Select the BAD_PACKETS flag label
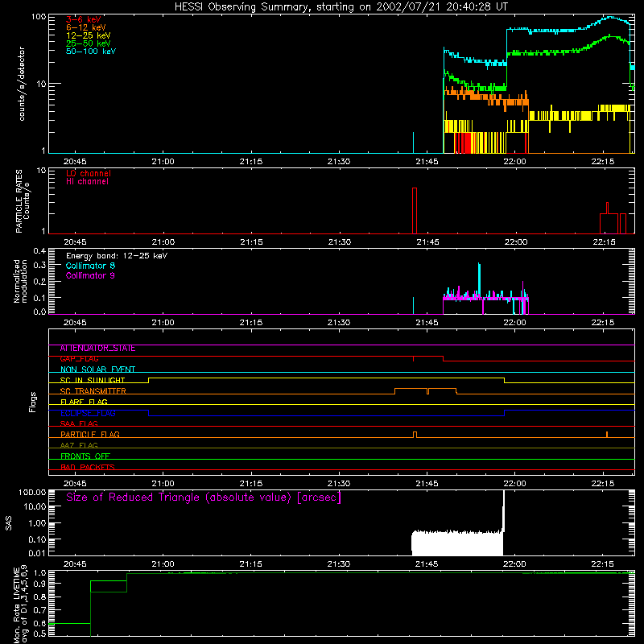644x644 pixels. pyautogui.click(x=88, y=467)
